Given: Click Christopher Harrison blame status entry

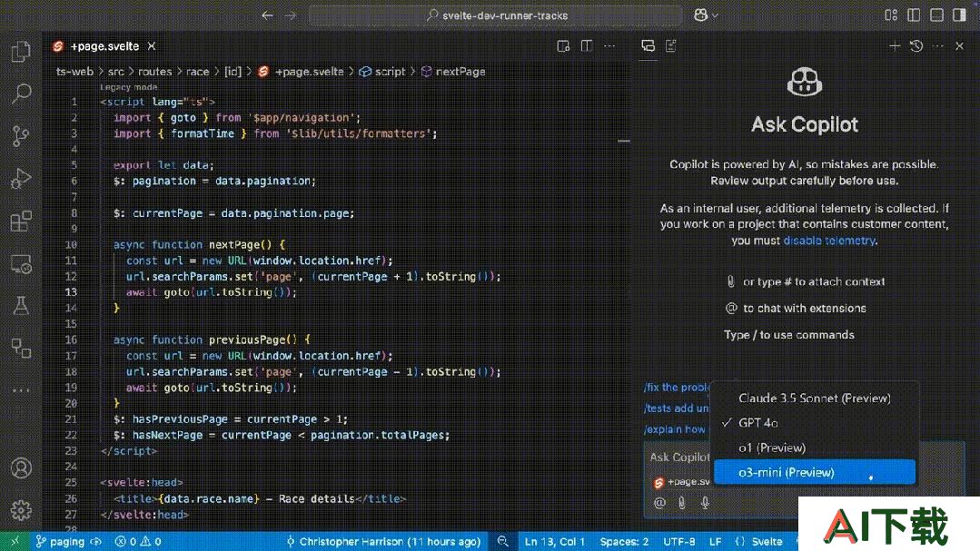Looking at the screenshot, I should pyautogui.click(x=383, y=541).
